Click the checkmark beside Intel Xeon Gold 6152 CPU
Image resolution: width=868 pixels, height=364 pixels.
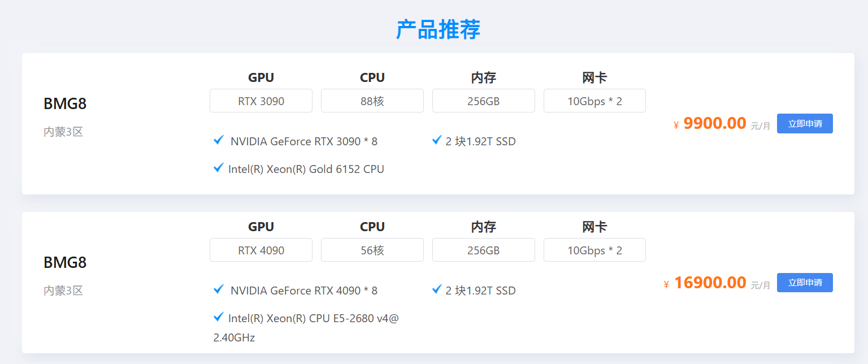[x=219, y=168]
